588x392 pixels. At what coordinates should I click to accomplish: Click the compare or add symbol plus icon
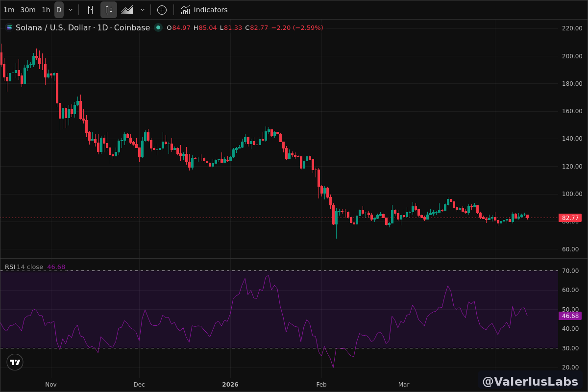click(162, 10)
